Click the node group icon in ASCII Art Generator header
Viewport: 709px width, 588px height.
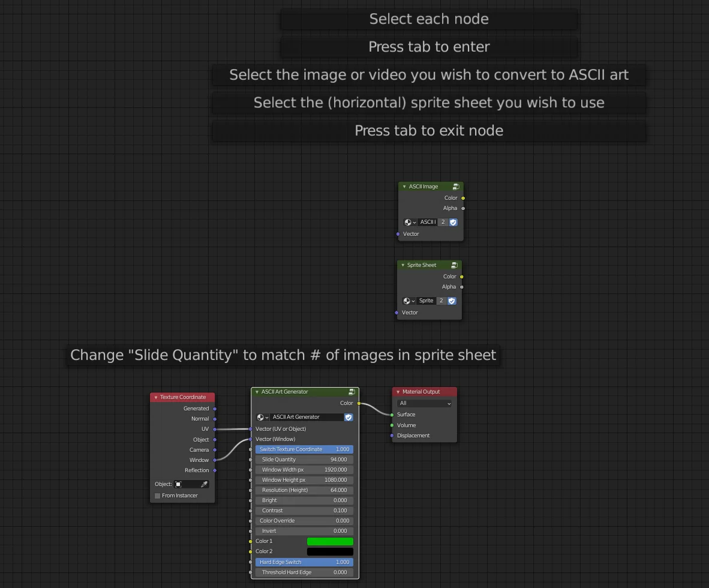pos(352,391)
